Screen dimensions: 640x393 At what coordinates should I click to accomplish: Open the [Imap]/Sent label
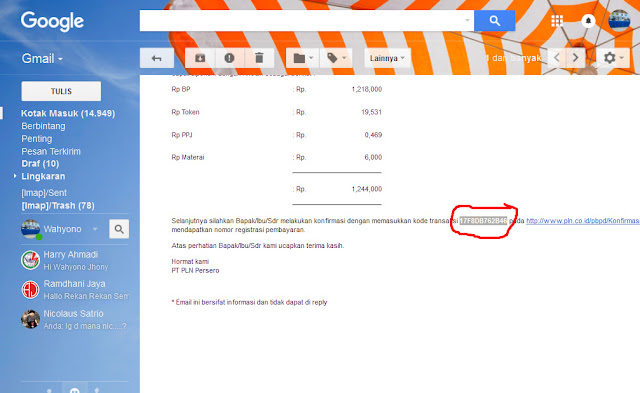[44, 193]
